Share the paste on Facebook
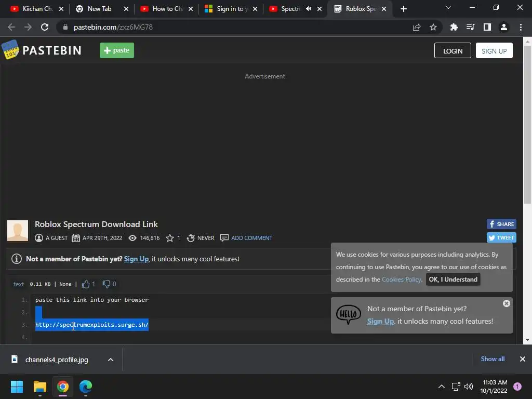The image size is (532, 399). click(x=501, y=224)
